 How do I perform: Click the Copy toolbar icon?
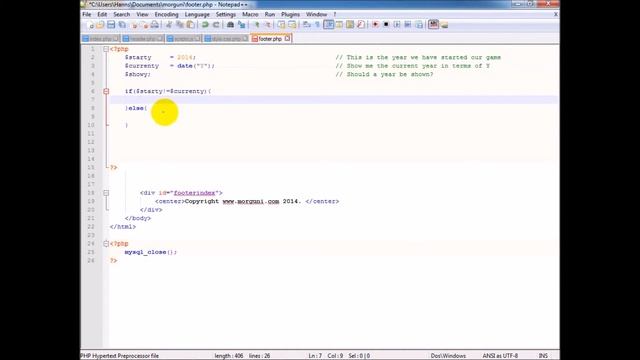click(x=180, y=25)
